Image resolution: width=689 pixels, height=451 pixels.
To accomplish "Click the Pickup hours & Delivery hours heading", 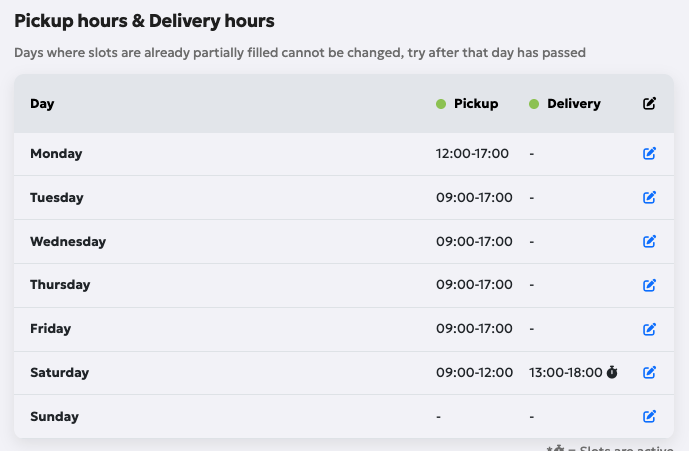I will pyautogui.click(x=144, y=20).
